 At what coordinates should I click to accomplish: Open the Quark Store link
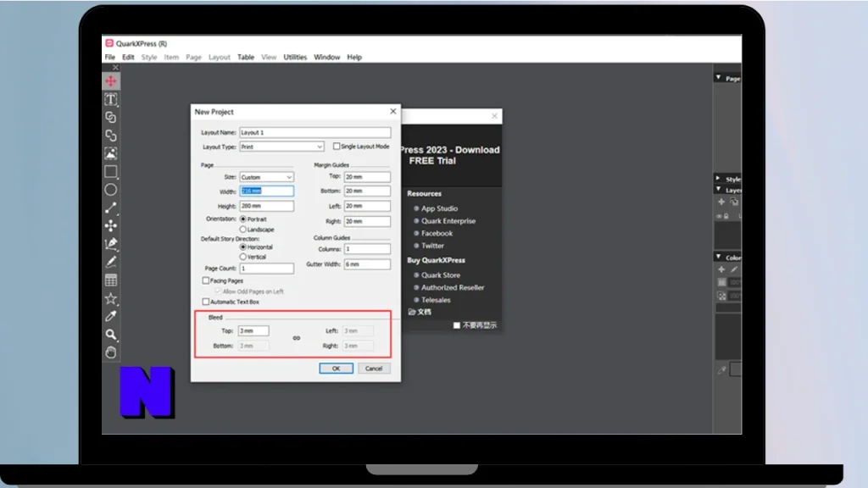440,275
